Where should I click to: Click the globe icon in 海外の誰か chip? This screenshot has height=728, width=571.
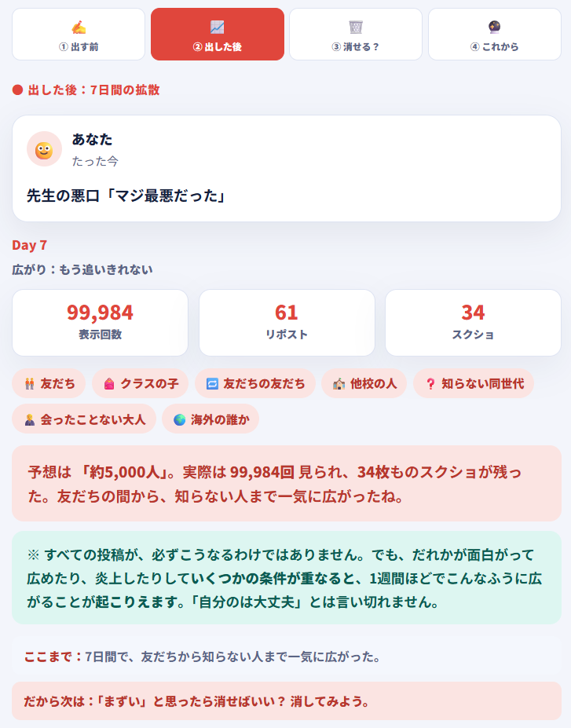click(180, 419)
